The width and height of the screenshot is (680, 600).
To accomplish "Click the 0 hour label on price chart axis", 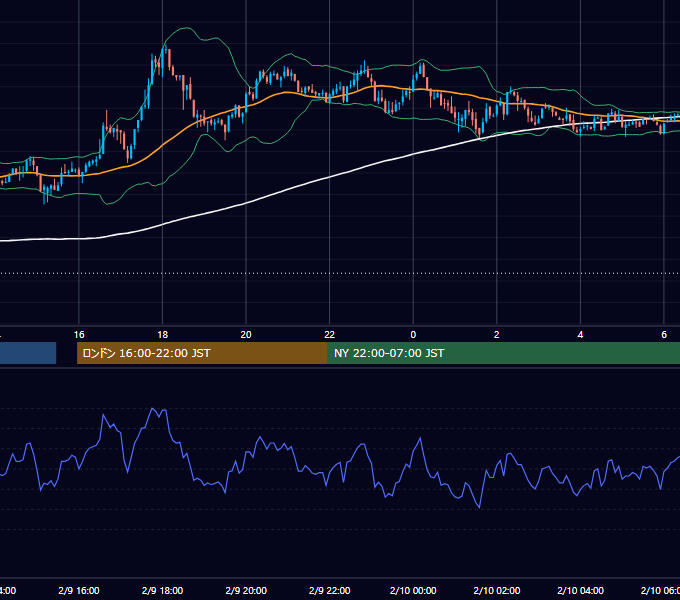I will pyautogui.click(x=413, y=335).
